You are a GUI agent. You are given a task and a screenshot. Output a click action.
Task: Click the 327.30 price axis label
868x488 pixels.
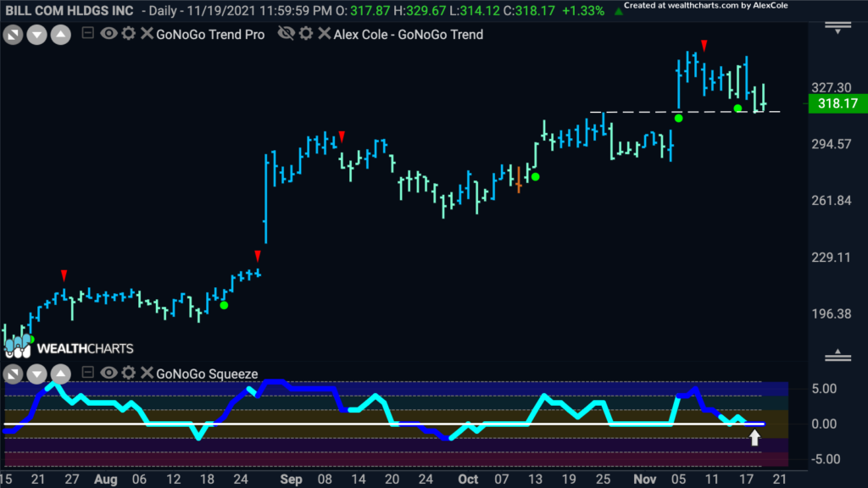click(831, 87)
